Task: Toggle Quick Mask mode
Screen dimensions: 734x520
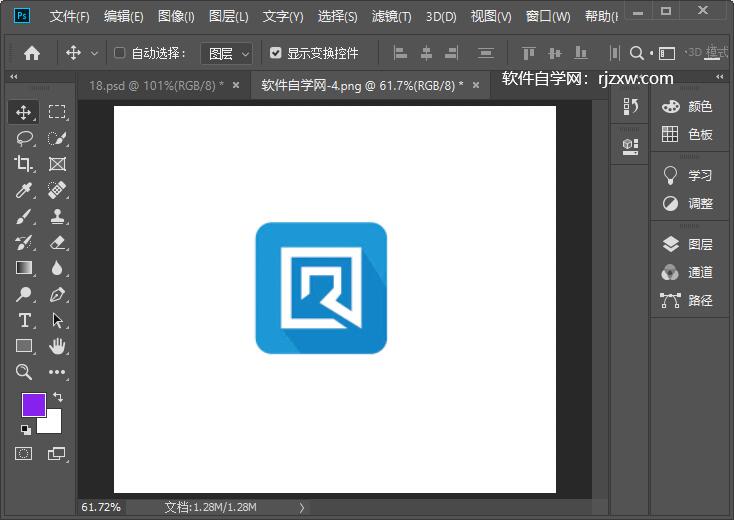Action: coord(23,454)
